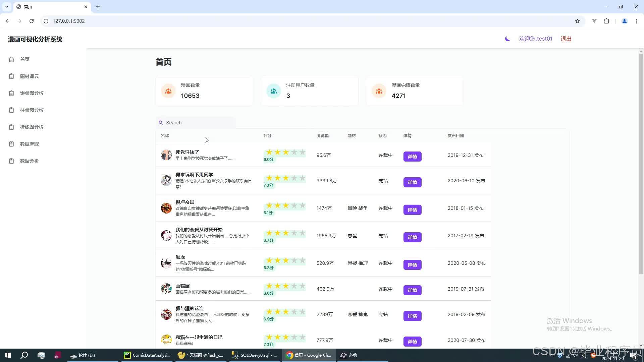Click 冒险 战争 genre cell
The height and width of the screenshot is (362, 644).
click(x=358, y=208)
